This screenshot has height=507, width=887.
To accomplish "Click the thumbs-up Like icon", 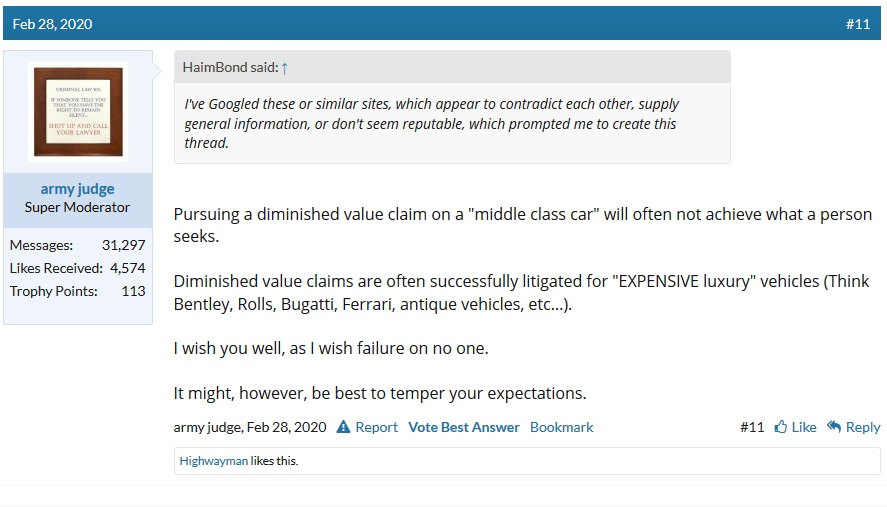I will tap(781, 427).
